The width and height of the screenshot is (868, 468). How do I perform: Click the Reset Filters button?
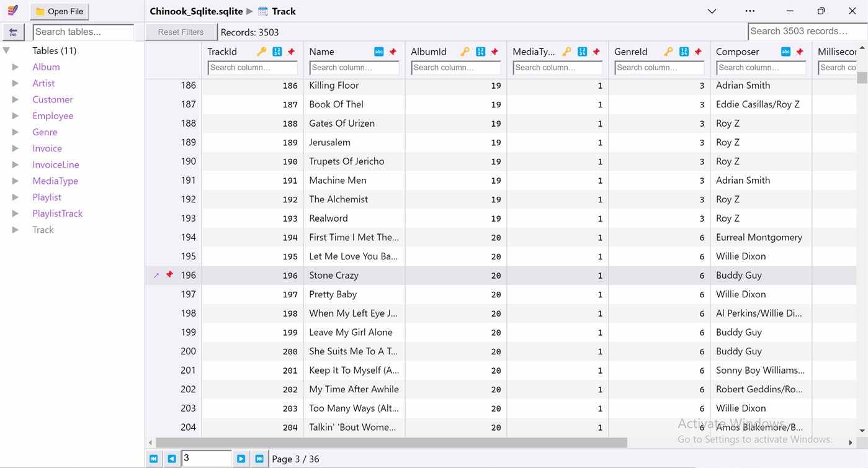pyautogui.click(x=181, y=32)
